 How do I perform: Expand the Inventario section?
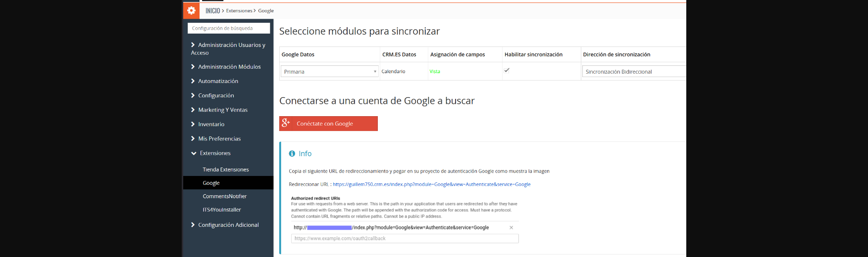pyautogui.click(x=207, y=124)
